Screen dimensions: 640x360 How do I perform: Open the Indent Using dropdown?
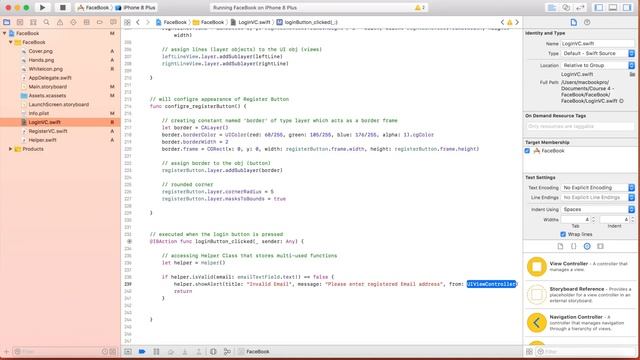(598, 209)
